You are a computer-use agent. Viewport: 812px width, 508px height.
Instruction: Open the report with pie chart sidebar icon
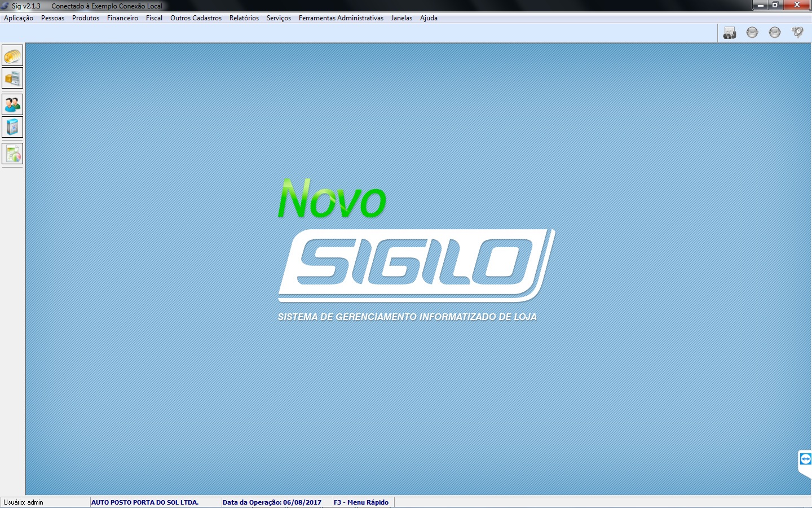coord(12,154)
